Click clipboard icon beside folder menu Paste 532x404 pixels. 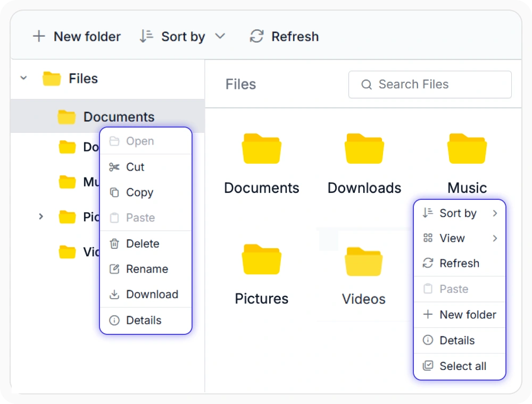pyautogui.click(x=114, y=217)
